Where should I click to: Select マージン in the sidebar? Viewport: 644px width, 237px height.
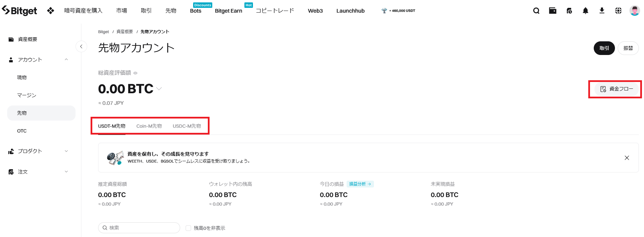27,95
